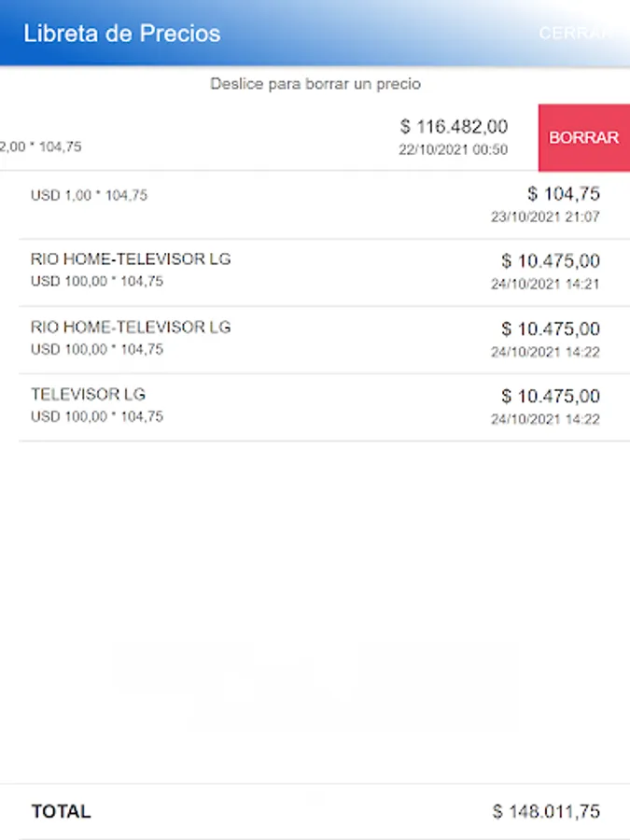Click the 23/10/2021 21:07 timestamp
This screenshot has width=630, height=840.
545,217
